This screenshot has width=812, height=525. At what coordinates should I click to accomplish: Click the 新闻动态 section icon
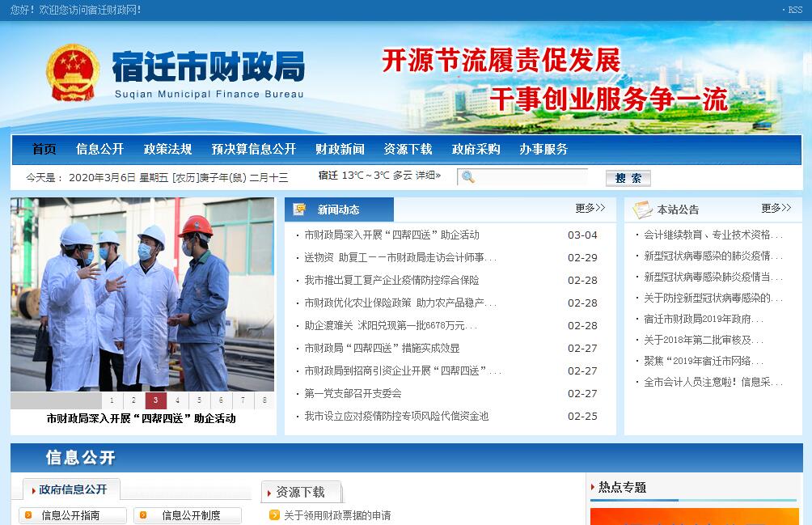[x=300, y=210]
